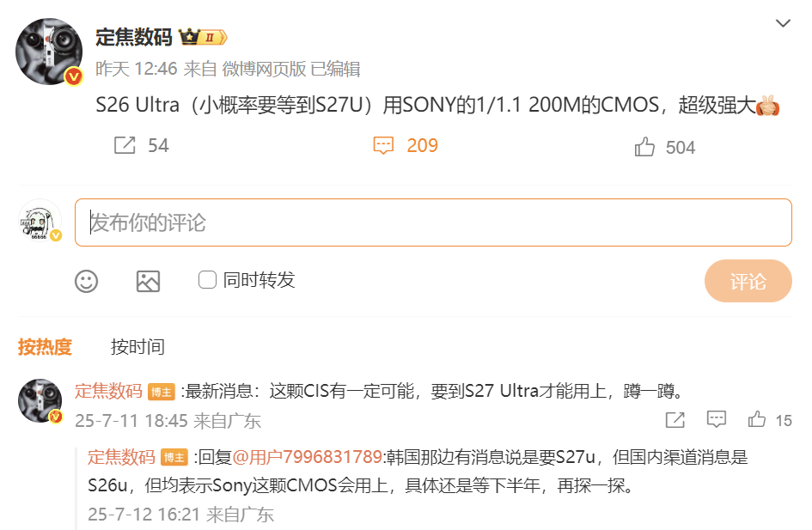This screenshot has height=530, width=812.
Task: Open 定焦数码 profile name in post header
Action: click(x=133, y=37)
